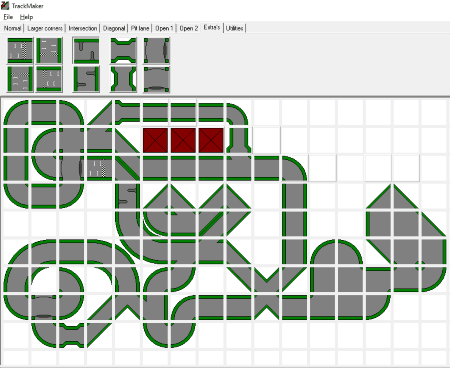This screenshot has width=450, height=368.
Task: Select the Extra's tab
Action: pos(212,28)
